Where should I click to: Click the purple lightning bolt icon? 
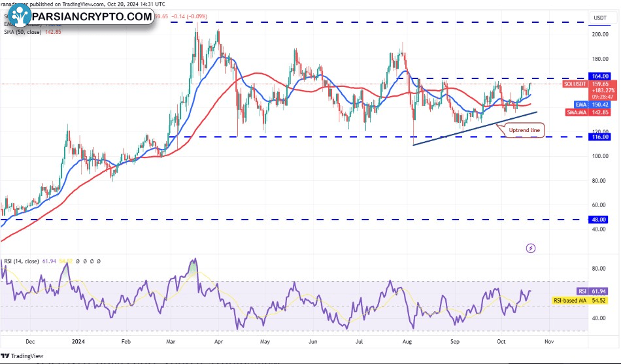(531, 248)
